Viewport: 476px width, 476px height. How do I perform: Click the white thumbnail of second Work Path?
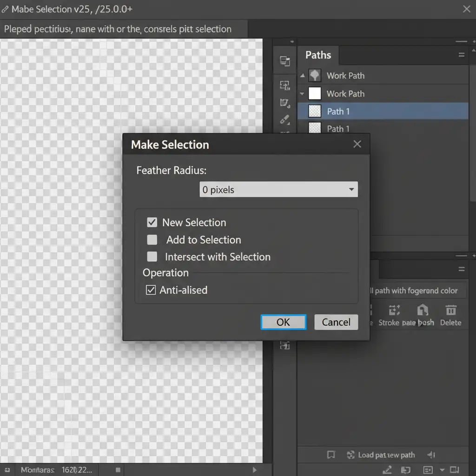click(315, 93)
